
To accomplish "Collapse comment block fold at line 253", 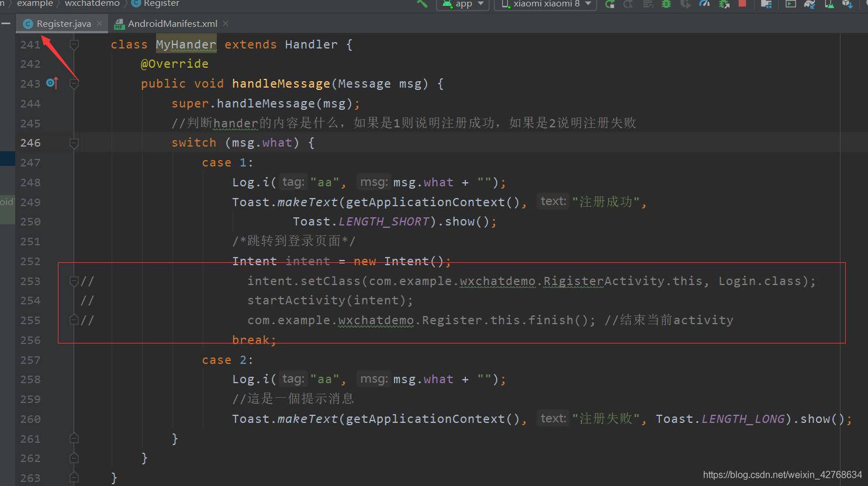I will (74, 281).
